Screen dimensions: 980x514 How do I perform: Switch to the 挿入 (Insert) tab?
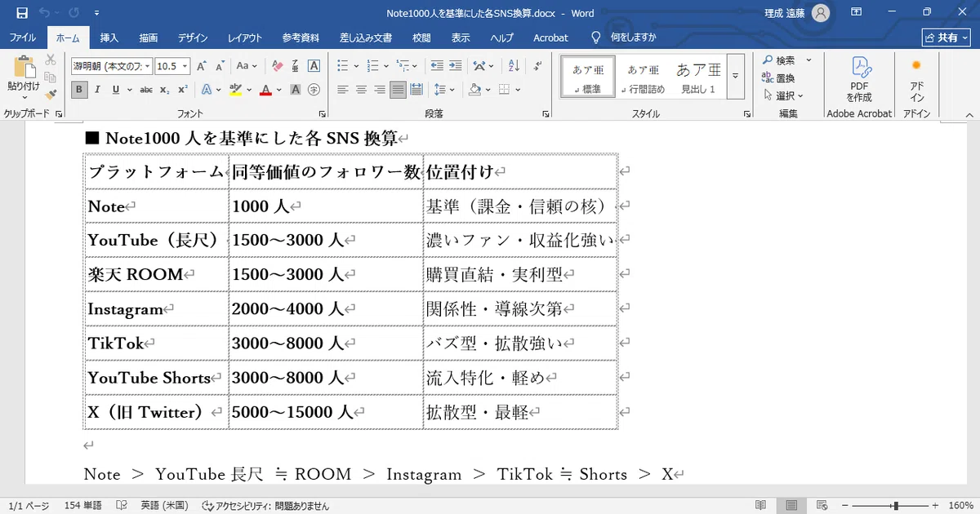click(109, 38)
